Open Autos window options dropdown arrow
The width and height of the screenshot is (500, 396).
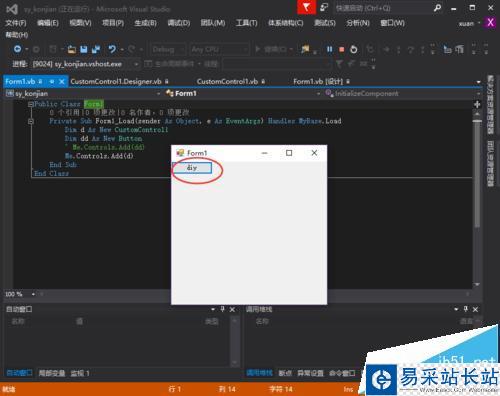213,309
